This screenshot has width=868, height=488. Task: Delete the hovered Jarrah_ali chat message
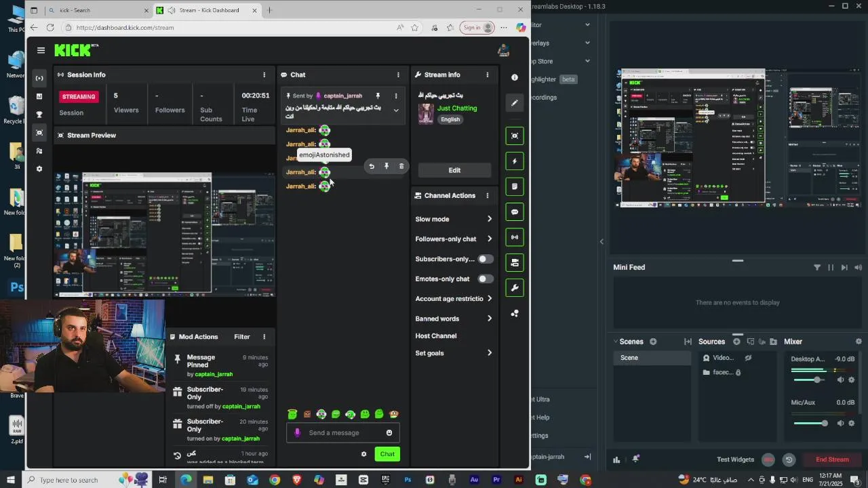401,166
